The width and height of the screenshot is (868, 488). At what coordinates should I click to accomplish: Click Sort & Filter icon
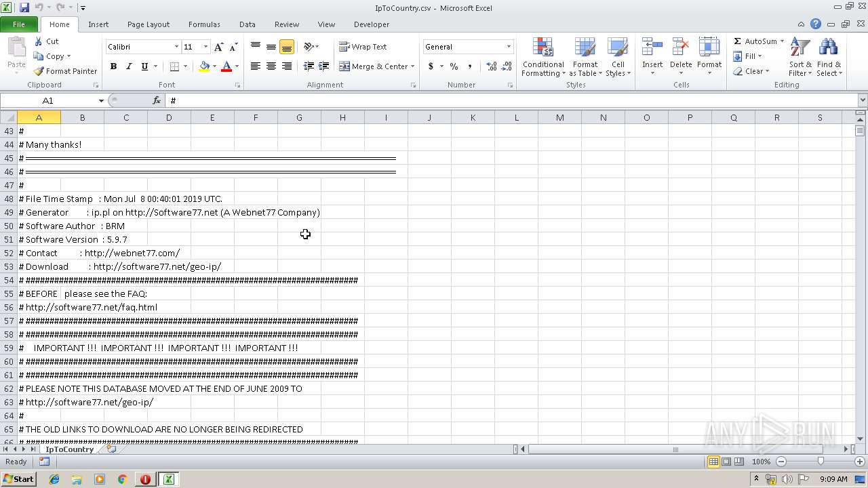click(800, 47)
